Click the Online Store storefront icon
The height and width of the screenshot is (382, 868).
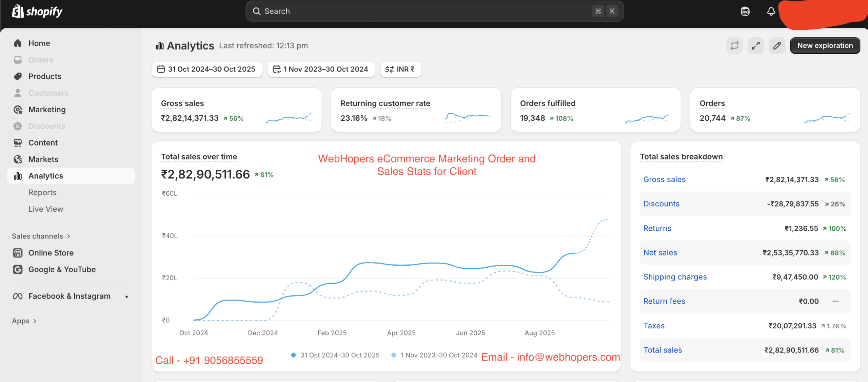pos(17,252)
